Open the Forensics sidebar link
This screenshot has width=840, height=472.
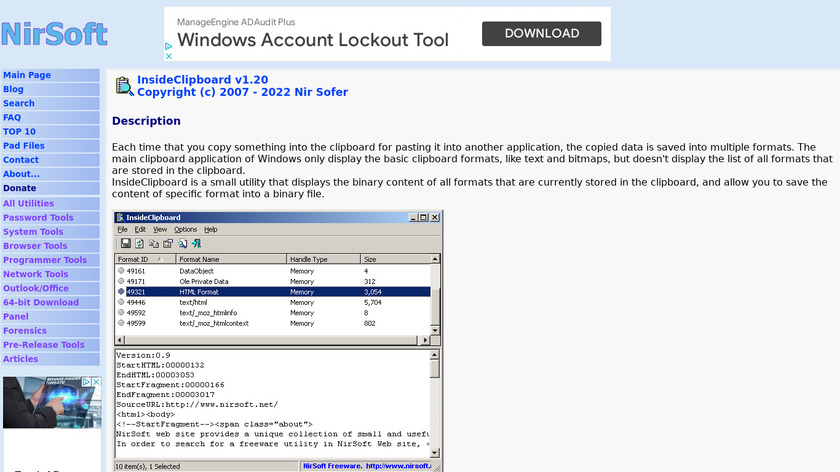[25, 331]
